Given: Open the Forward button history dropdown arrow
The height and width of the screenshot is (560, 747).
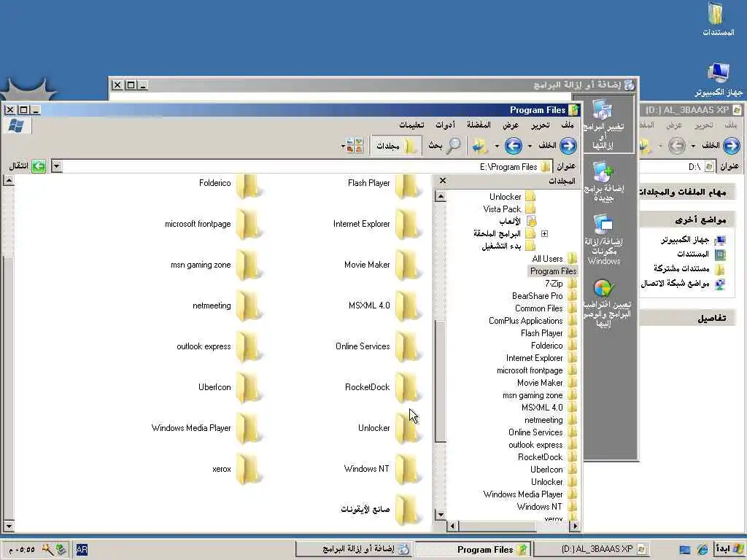Looking at the screenshot, I should 496,146.
